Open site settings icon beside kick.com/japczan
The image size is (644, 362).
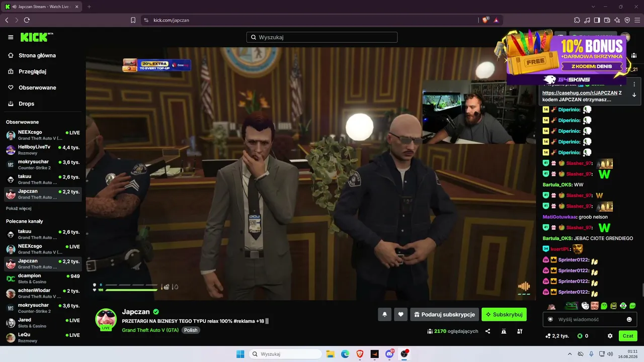coord(146,20)
